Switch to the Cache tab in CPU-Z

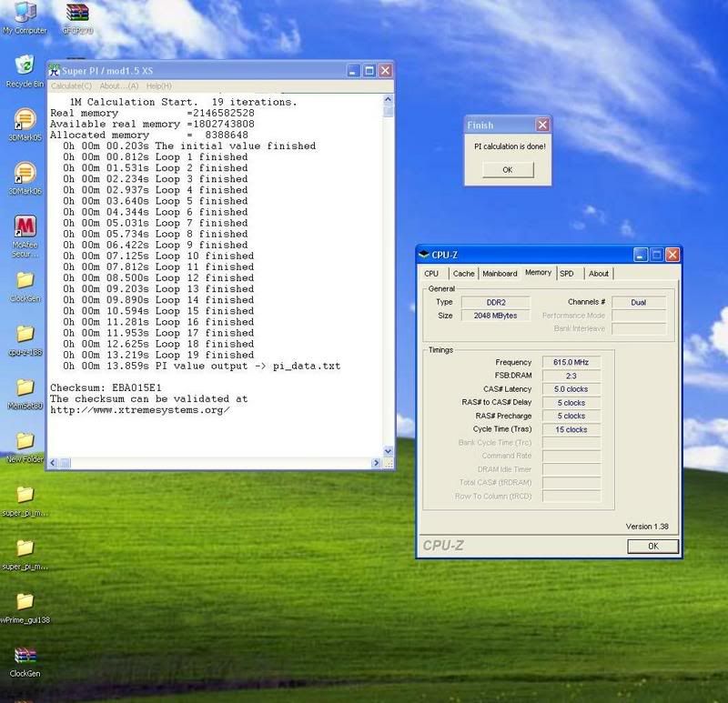click(463, 274)
